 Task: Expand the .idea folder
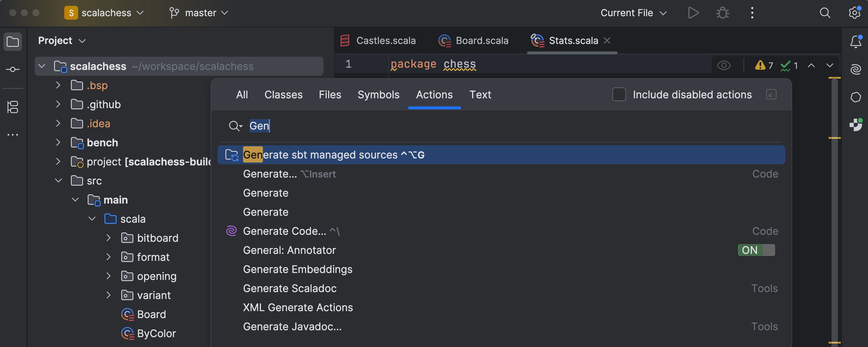click(x=58, y=123)
